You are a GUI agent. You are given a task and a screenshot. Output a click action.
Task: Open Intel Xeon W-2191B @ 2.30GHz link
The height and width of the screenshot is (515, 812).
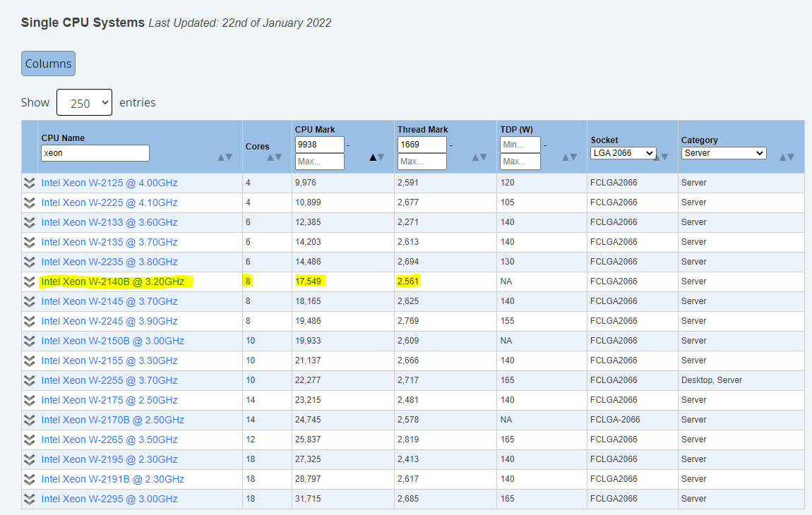click(x=113, y=479)
